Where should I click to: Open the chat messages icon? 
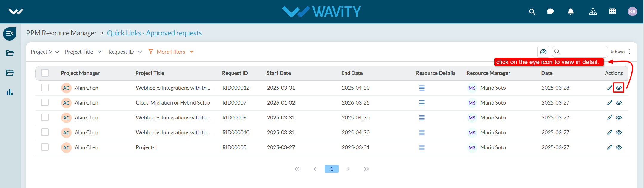pyautogui.click(x=550, y=12)
